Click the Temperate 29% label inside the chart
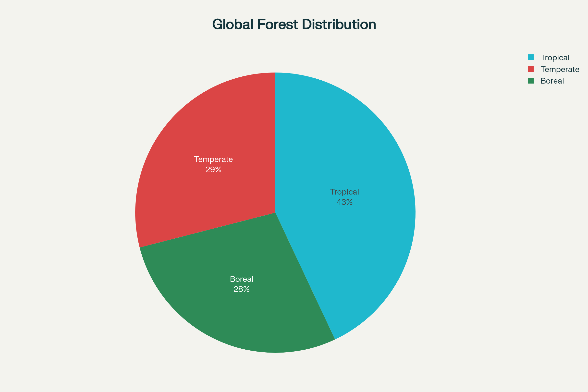The height and width of the screenshot is (392, 588). (x=214, y=165)
